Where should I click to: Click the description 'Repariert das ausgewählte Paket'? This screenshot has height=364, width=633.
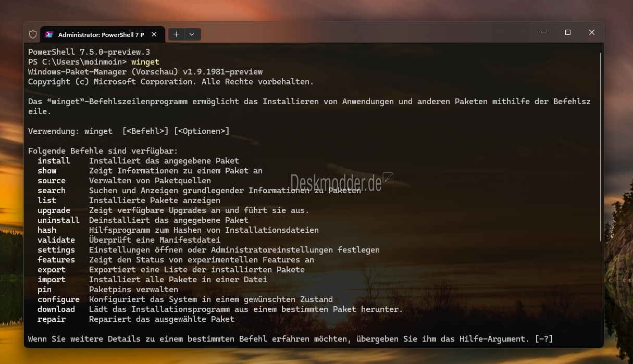pyautogui.click(x=162, y=319)
